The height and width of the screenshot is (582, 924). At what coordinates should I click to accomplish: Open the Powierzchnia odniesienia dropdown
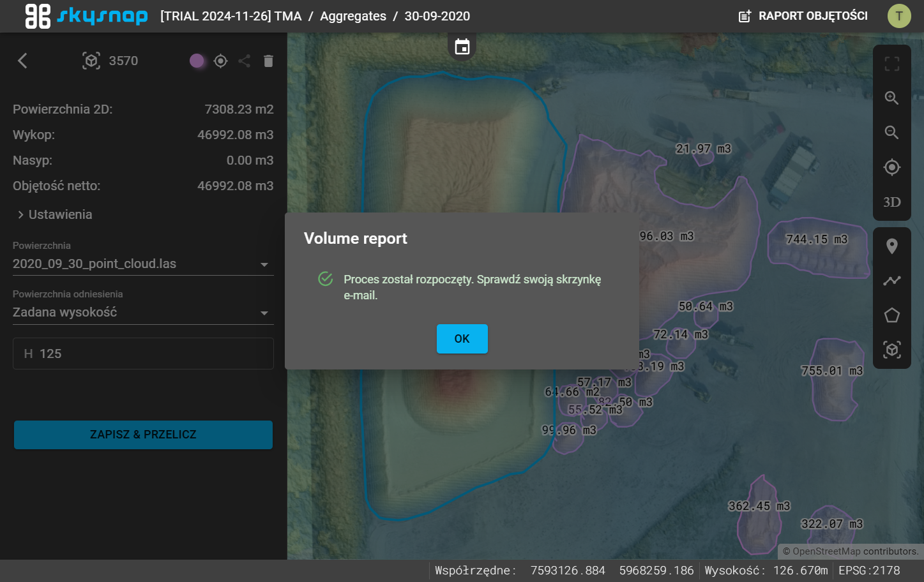point(143,312)
